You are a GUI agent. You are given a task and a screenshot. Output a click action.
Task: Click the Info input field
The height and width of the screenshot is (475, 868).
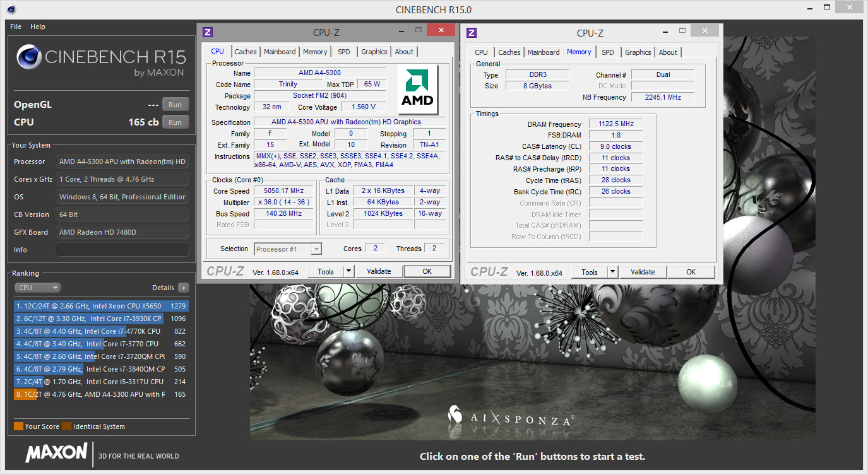(x=122, y=250)
